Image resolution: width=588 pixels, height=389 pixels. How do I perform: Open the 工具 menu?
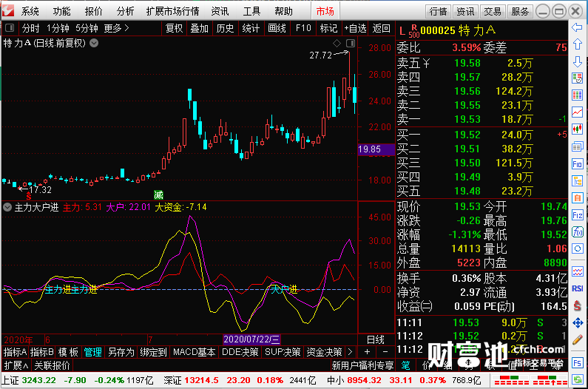point(251,11)
